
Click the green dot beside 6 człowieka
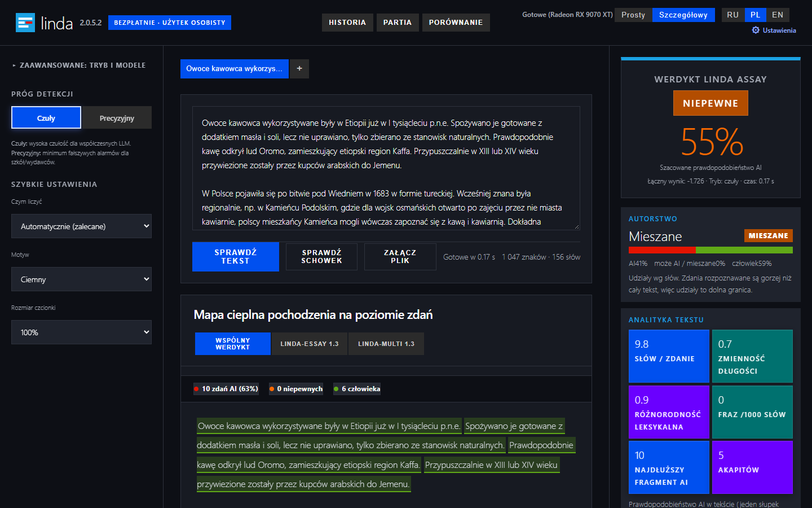(x=336, y=389)
